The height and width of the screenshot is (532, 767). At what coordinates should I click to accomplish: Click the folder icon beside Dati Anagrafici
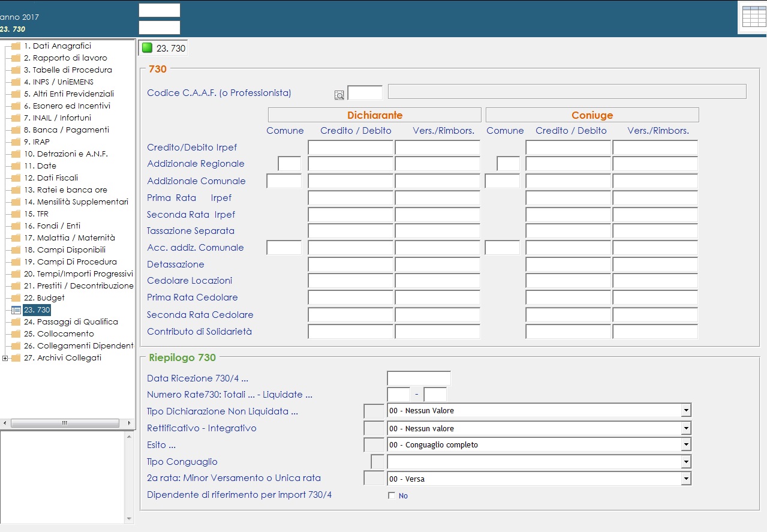[16, 46]
